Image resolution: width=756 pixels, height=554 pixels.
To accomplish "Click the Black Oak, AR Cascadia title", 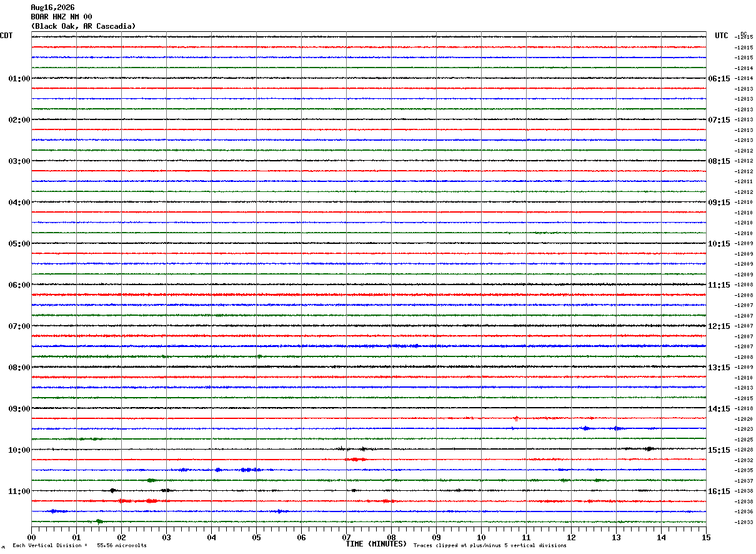I will (x=83, y=26).
